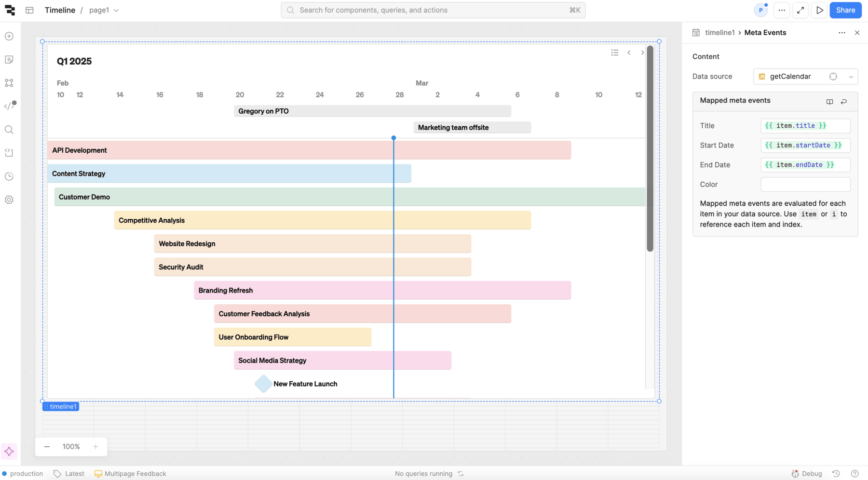This screenshot has height=480, width=868.
Task: Select the Marketing team offsite event
Action: pyautogui.click(x=472, y=128)
